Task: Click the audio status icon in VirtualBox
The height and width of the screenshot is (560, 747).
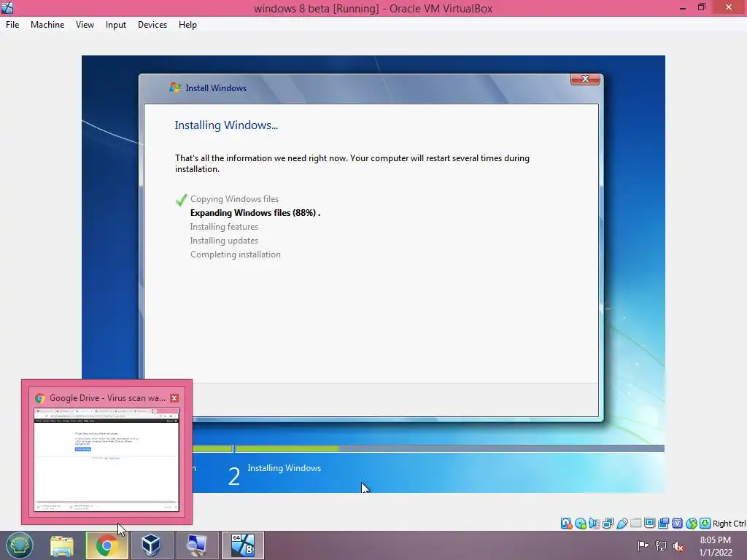Action: point(594,524)
